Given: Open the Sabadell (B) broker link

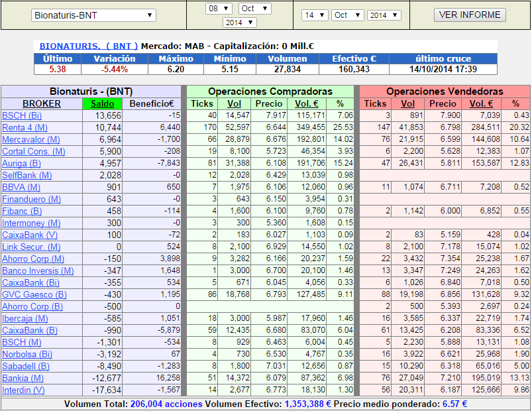Looking at the screenshot, I should (26, 366).
